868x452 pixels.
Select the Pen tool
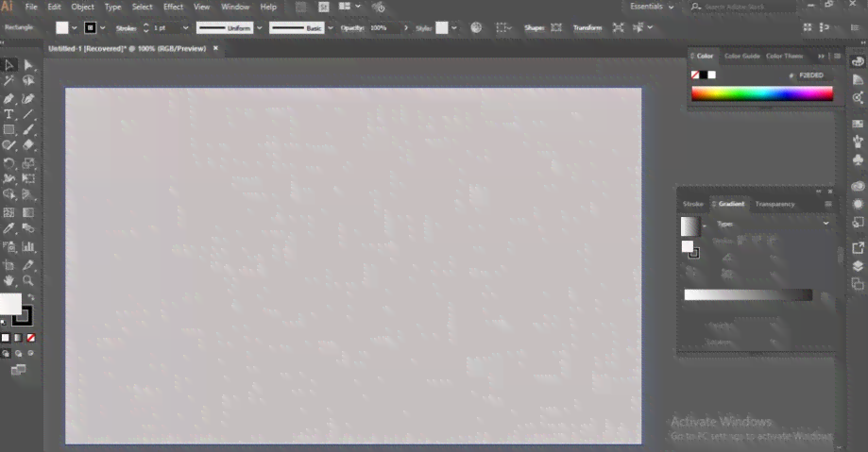coord(9,98)
